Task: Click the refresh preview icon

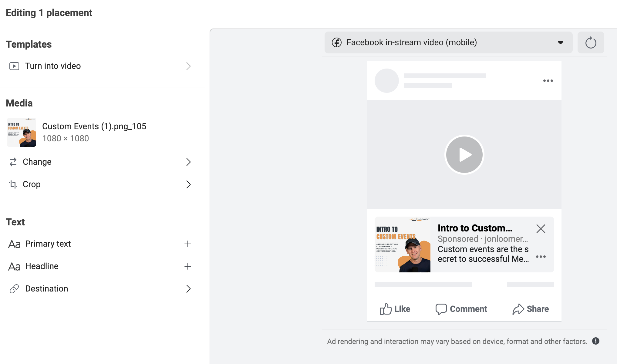Action: [x=590, y=42]
